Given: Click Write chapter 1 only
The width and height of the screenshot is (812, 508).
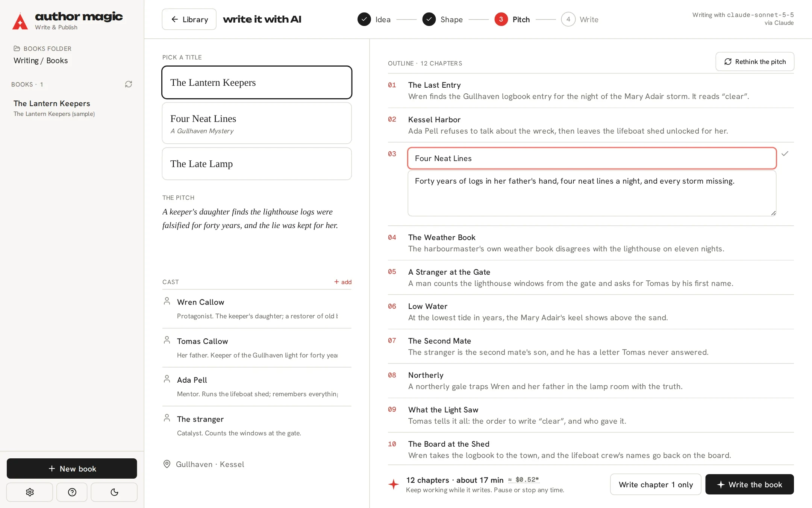Looking at the screenshot, I should 656,485.
